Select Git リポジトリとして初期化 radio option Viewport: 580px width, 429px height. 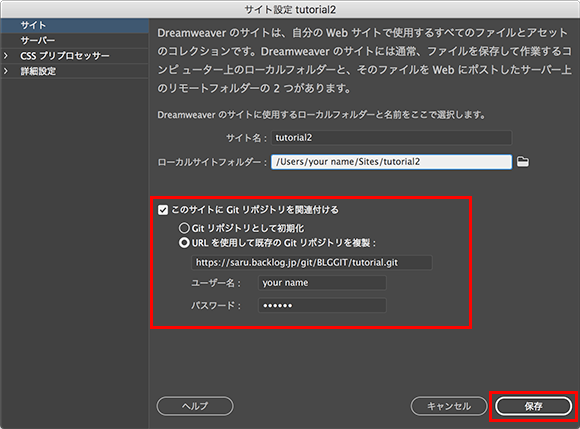pyautogui.click(x=184, y=228)
